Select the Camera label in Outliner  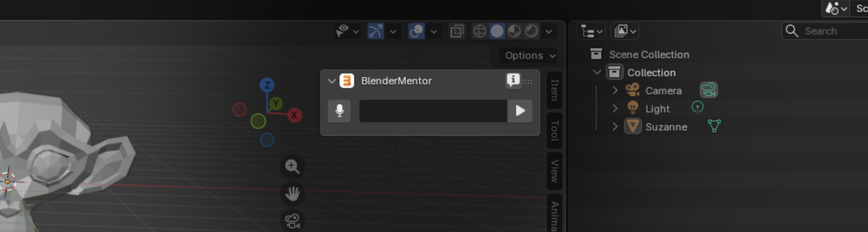(x=664, y=91)
